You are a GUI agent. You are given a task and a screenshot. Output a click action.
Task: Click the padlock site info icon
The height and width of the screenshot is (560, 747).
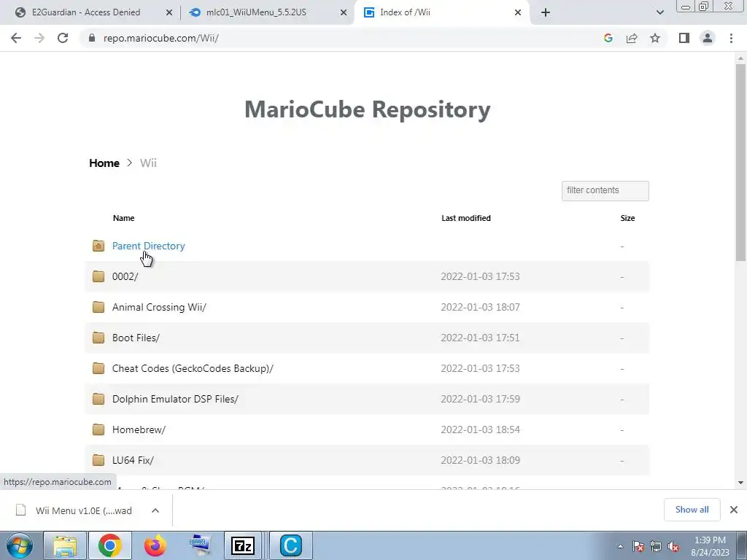click(x=92, y=38)
